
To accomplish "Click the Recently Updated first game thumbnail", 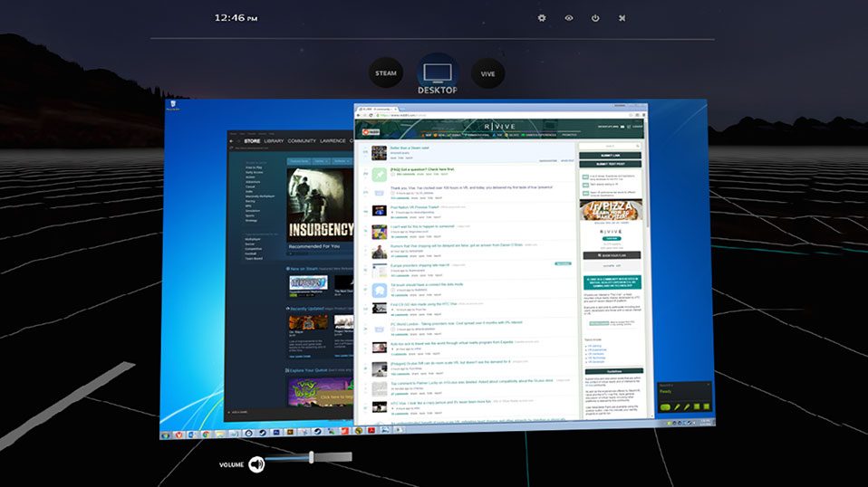I will tap(308, 321).
